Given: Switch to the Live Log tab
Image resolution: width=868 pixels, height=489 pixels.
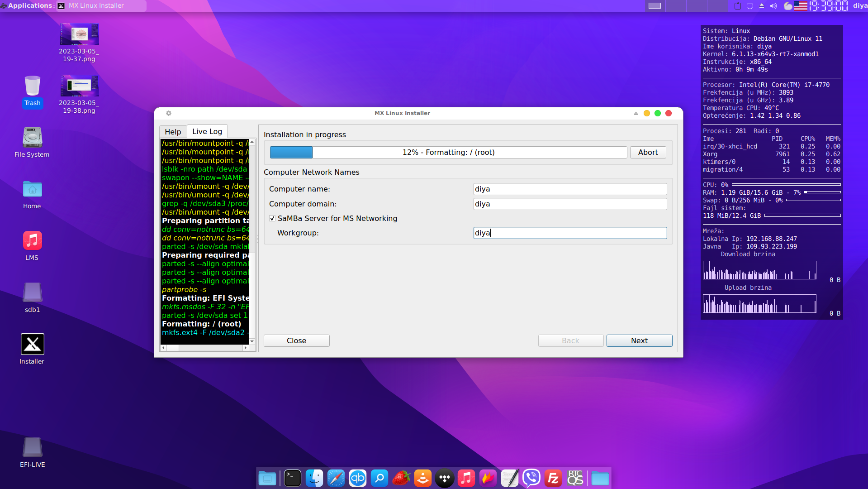Looking at the screenshot, I should click(x=207, y=131).
